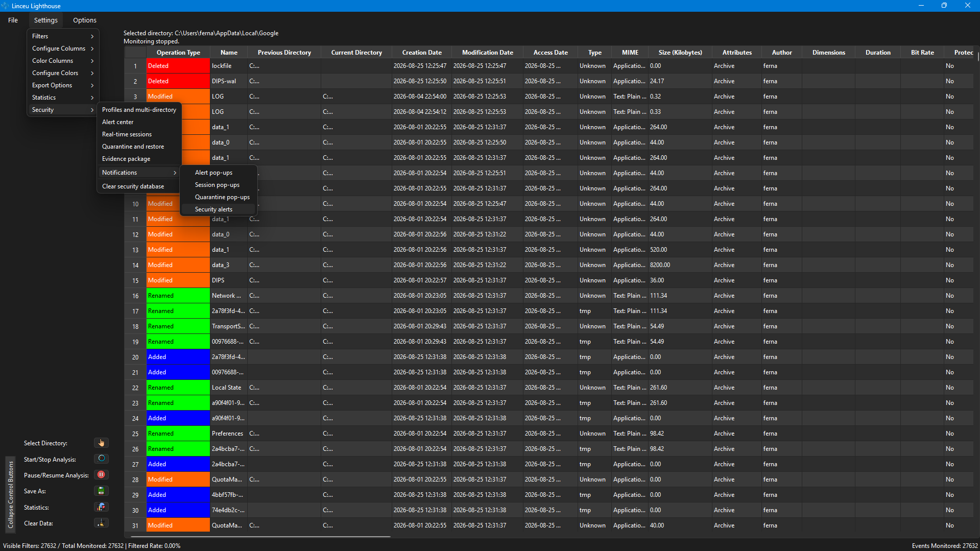This screenshot has height=551, width=980.
Task: Open the Options menu
Action: 85,20
